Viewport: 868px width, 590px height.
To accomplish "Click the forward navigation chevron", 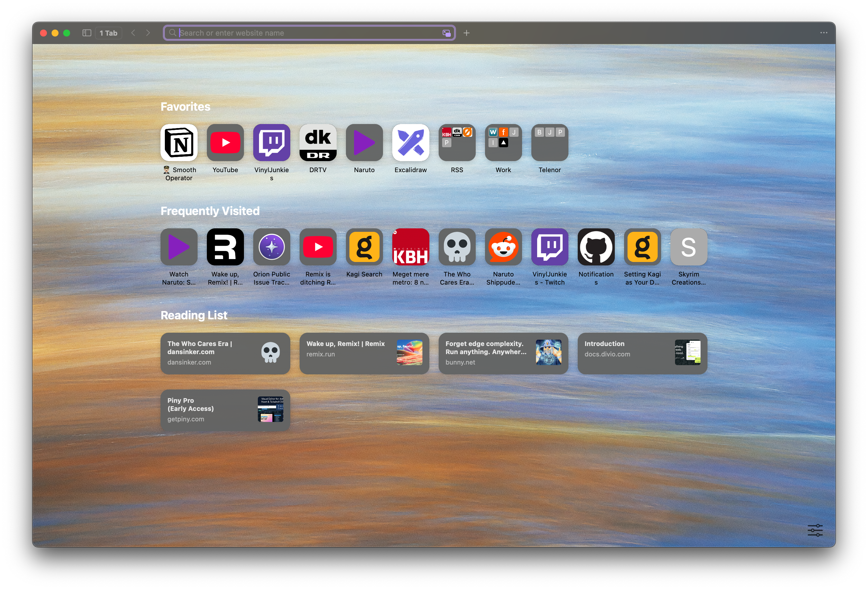I will tap(148, 33).
